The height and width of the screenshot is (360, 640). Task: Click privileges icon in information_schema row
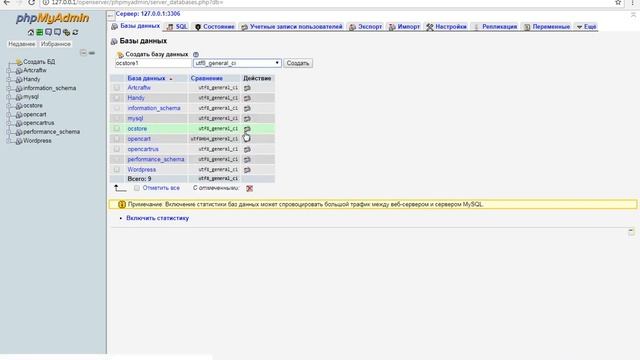pyautogui.click(x=247, y=108)
